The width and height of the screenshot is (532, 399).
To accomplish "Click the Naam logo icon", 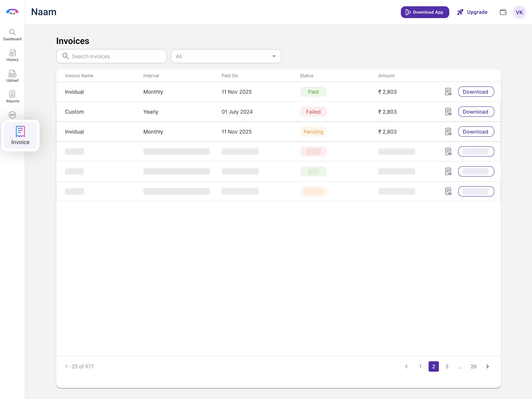I will 12,12.
